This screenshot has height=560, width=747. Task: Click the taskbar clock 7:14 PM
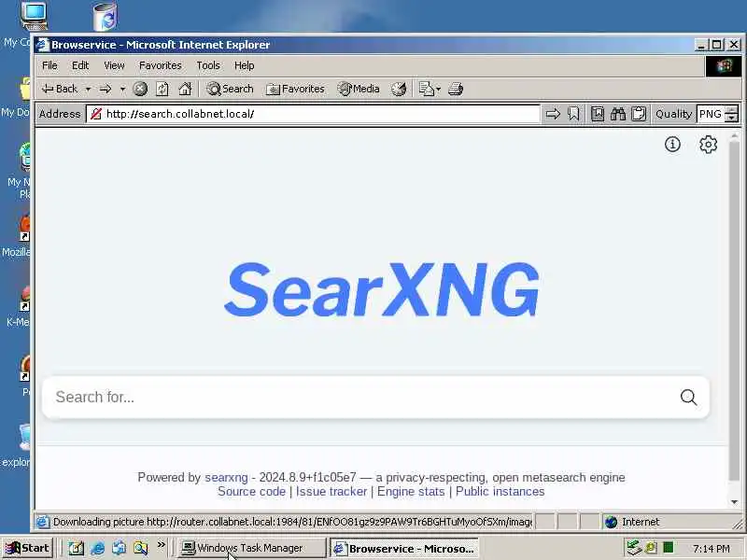711,549
